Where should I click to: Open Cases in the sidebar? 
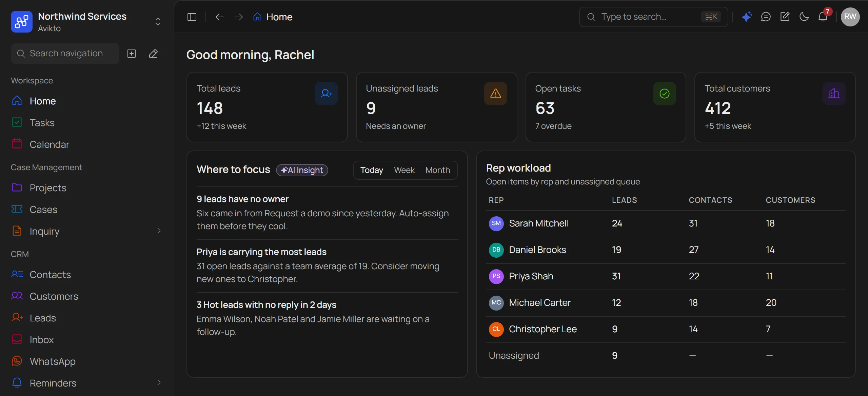pos(87,210)
